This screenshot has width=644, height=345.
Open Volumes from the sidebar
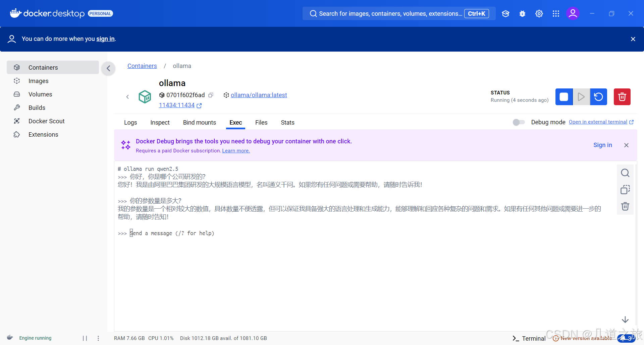[x=40, y=94]
